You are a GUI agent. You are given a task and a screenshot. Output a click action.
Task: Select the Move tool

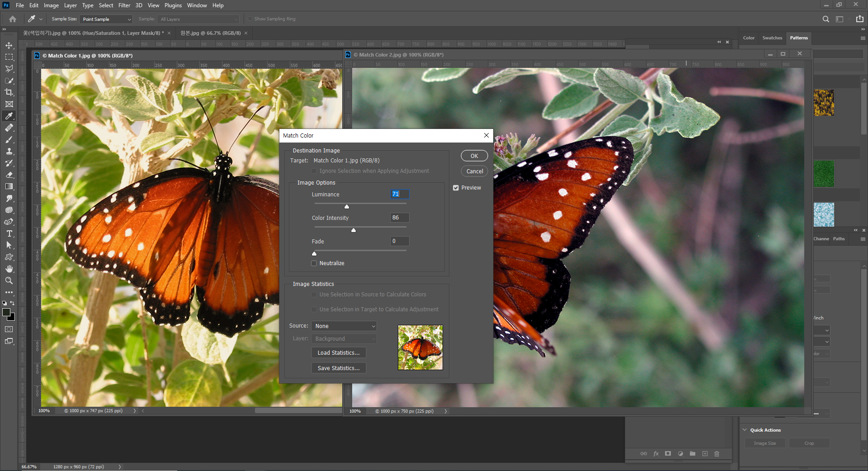point(9,45)
